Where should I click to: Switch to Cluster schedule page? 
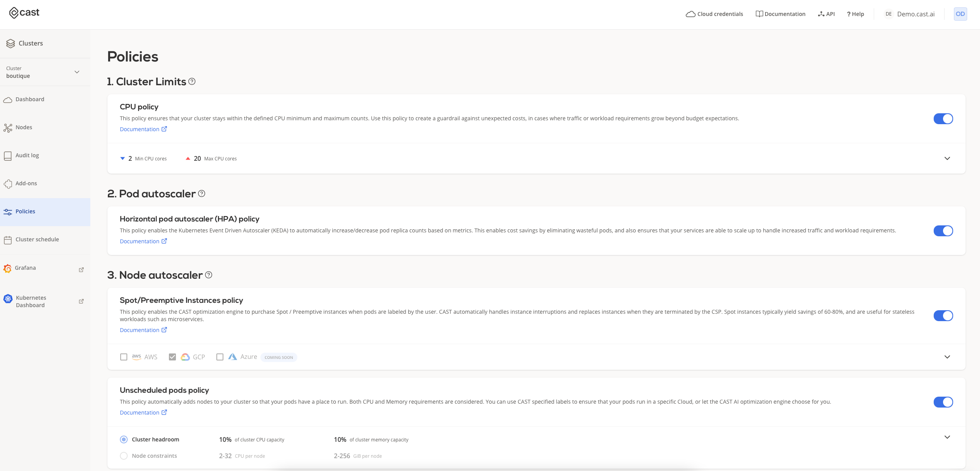37,239
